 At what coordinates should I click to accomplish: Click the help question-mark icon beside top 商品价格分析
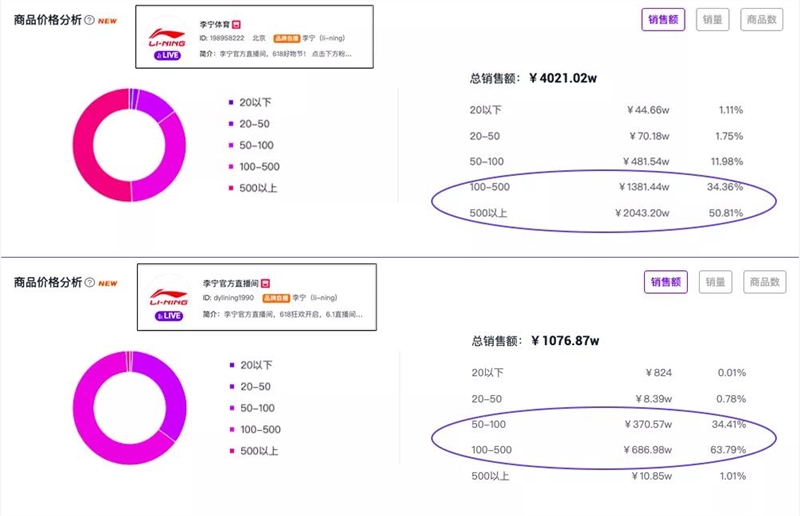[x=89, y=20]
